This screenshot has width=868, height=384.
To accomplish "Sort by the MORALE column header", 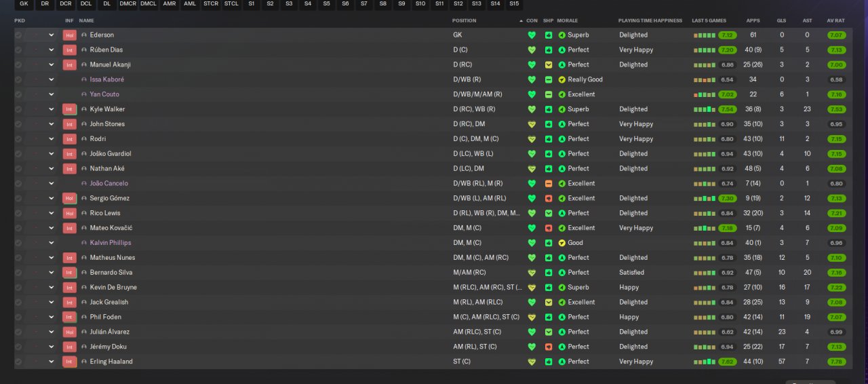I will click(568, 21).
